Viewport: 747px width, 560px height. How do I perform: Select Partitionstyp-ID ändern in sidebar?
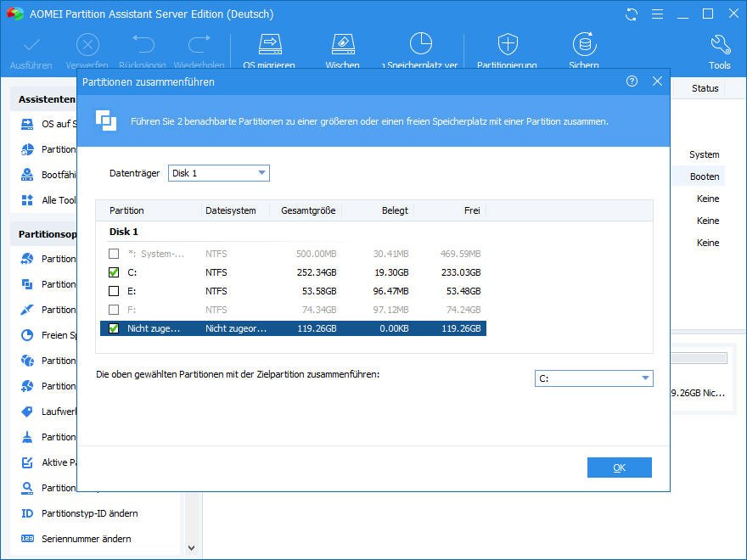click(89, 513)
